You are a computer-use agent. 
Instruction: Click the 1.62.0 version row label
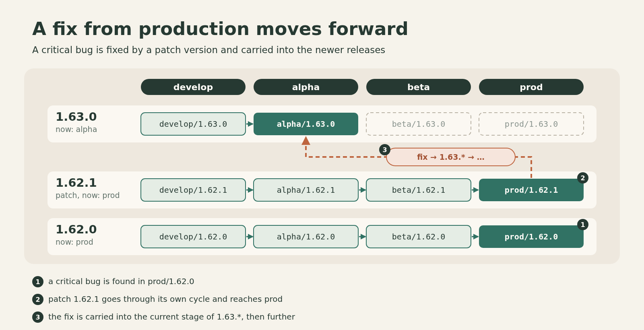(x=76, y=229)
